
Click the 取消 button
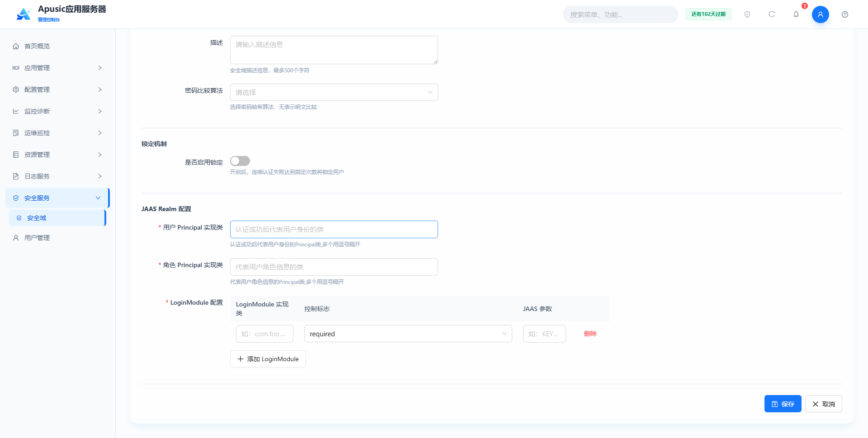[823, 404]
